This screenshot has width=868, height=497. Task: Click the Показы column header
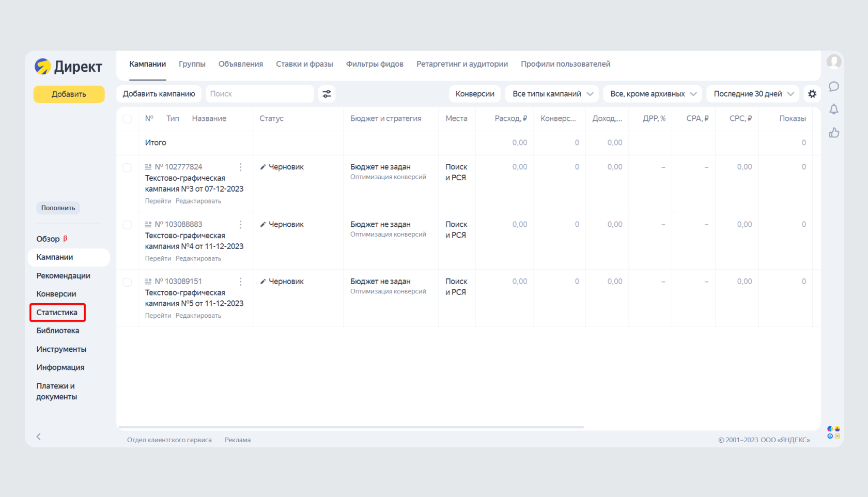[793, 118]
